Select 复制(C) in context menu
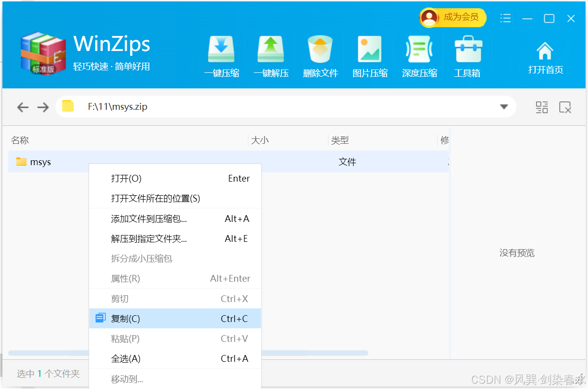 point(175,319)
